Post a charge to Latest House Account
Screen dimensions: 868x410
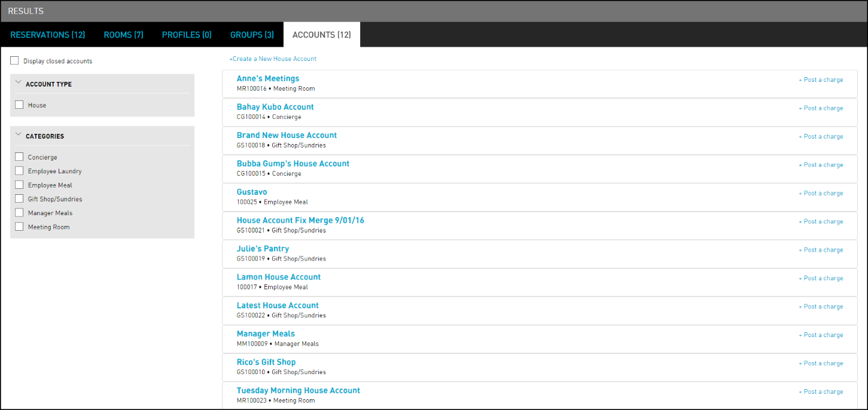coord(821,307)
